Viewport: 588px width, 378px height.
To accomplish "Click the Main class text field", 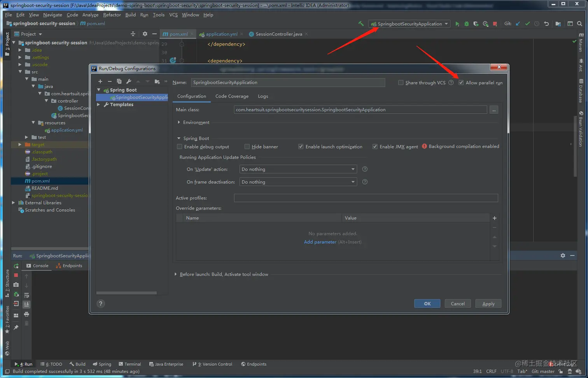I will point(360,110).
